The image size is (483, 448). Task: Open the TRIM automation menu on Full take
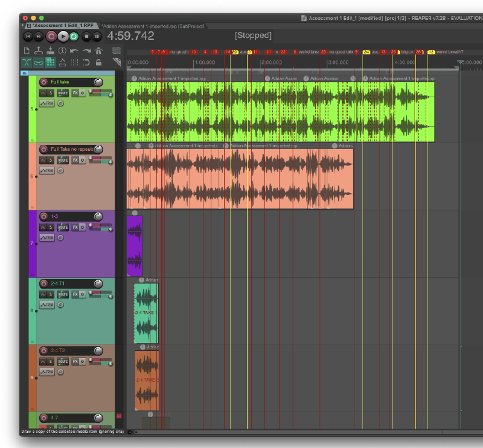(47, 103)
